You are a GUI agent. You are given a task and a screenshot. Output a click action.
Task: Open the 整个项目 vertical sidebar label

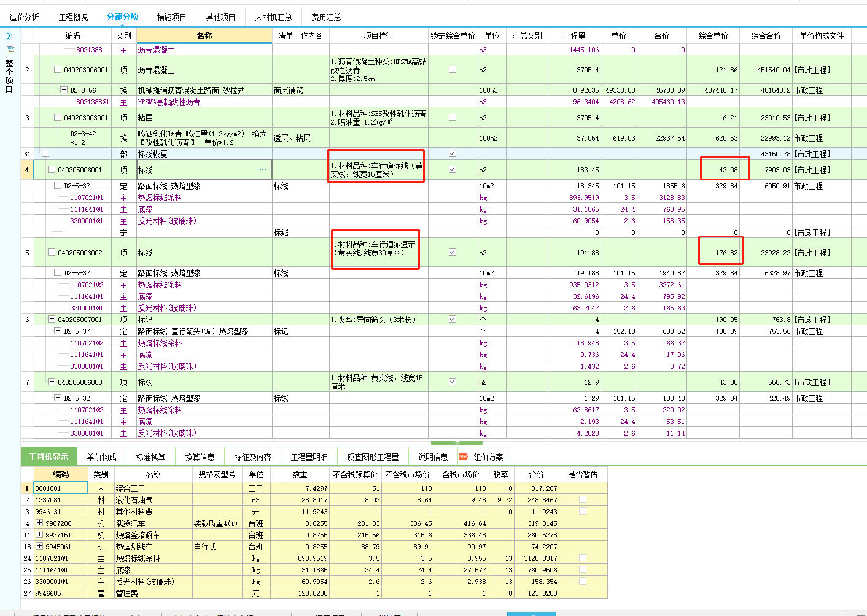coord(9,76)
